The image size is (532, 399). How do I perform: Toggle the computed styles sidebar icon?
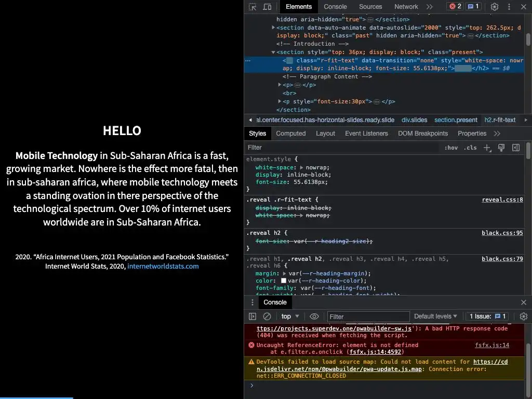point(516,148)
